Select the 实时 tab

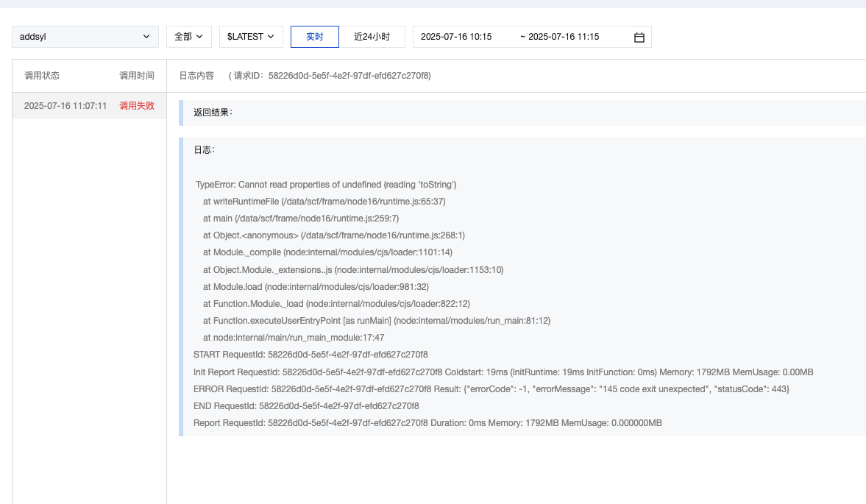315,37
